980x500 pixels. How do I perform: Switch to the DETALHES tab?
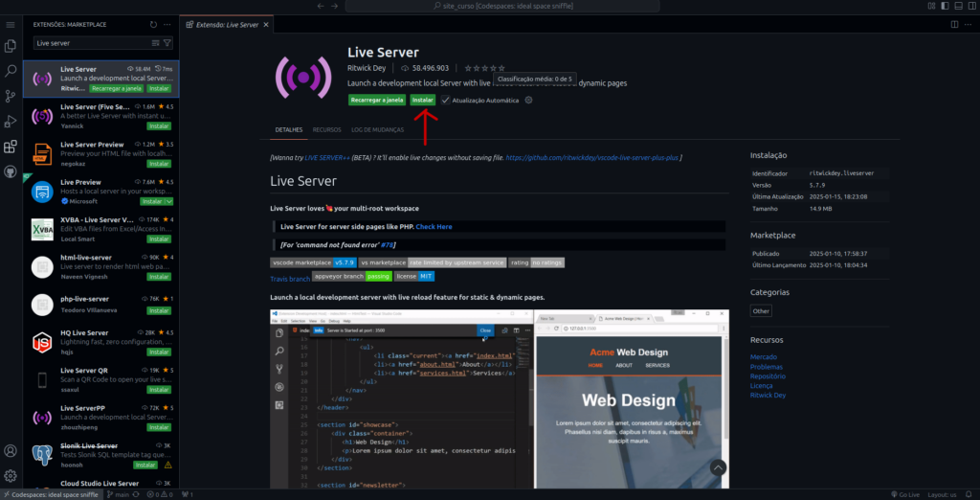click(289, 129)
